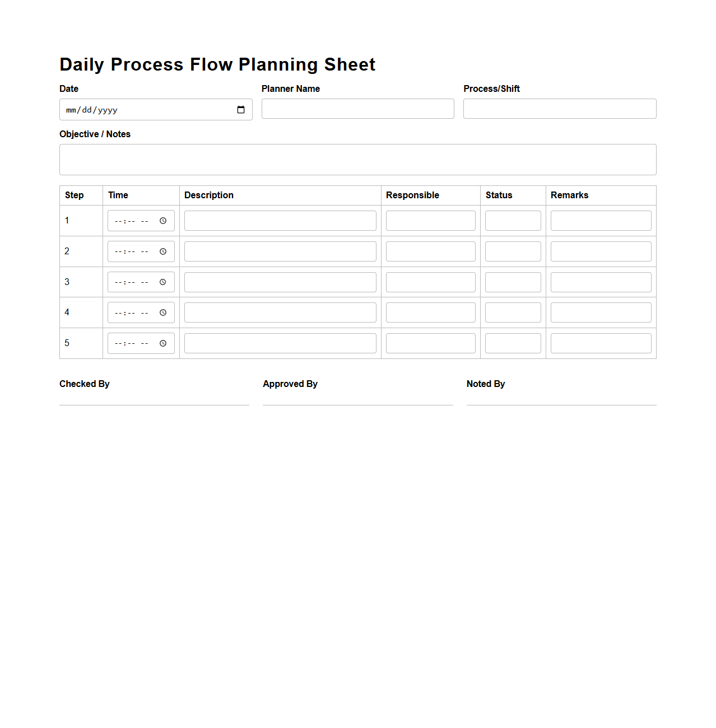
Task: Click the Approved By signature line
Action: (357, 405)
